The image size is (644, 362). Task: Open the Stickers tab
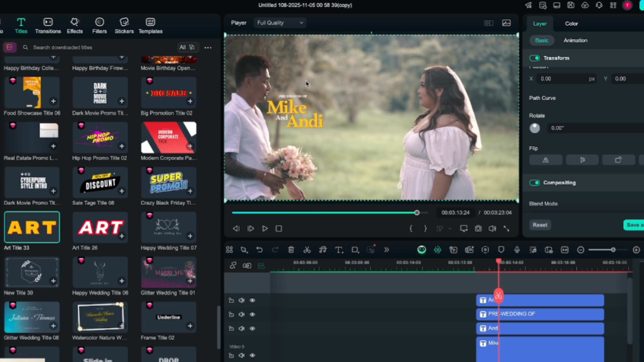[124, 26]
